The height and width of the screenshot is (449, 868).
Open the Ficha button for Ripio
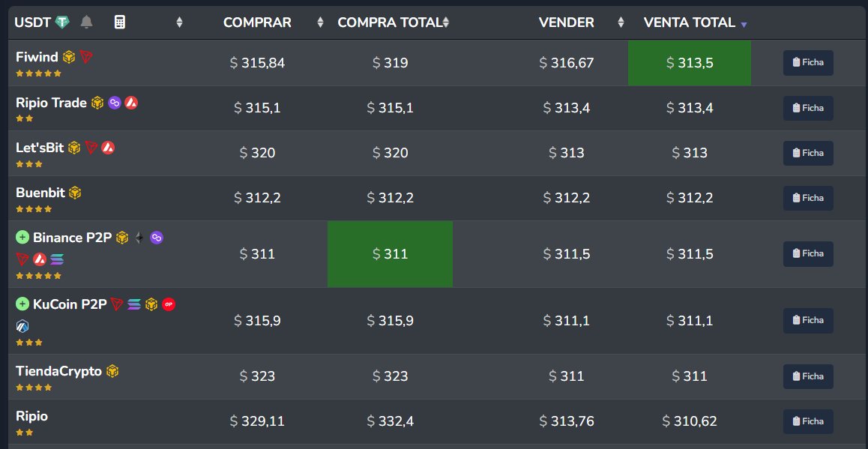pyautogui.click(x=808, y=421)
